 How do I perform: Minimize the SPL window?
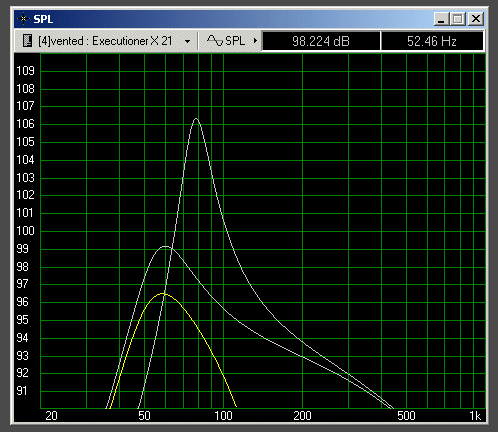point(441,19)
